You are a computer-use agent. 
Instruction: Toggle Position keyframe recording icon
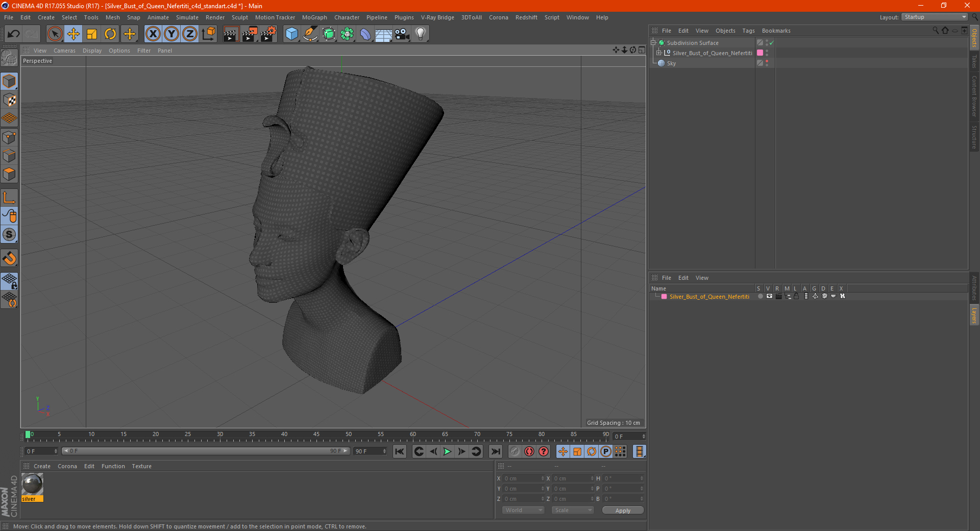pos(562,451)
